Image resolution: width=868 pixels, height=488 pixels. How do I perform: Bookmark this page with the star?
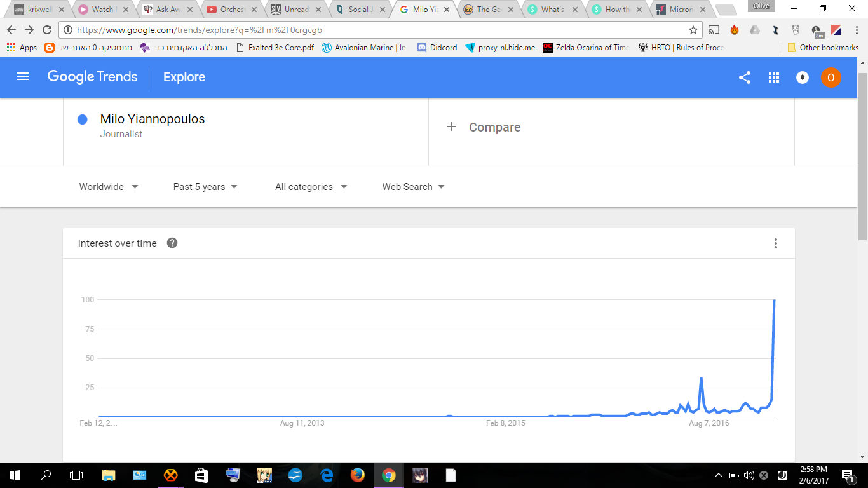point(693,30)
